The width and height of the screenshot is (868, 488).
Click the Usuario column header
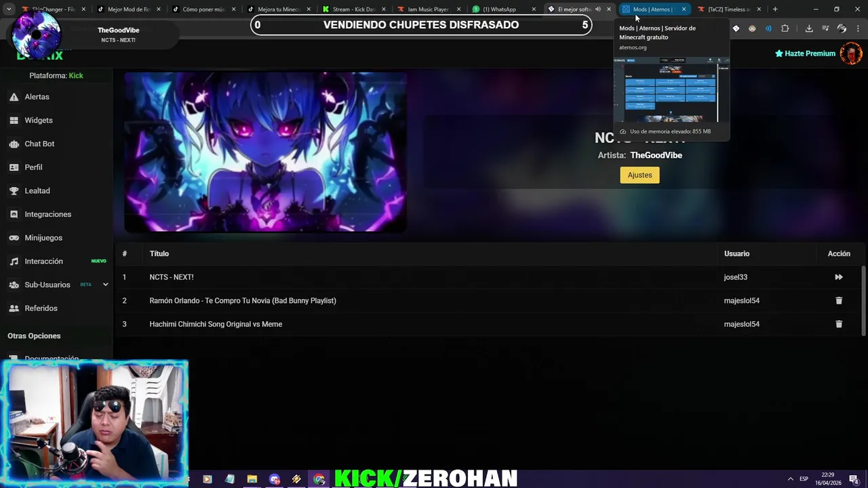click(736, 253)
